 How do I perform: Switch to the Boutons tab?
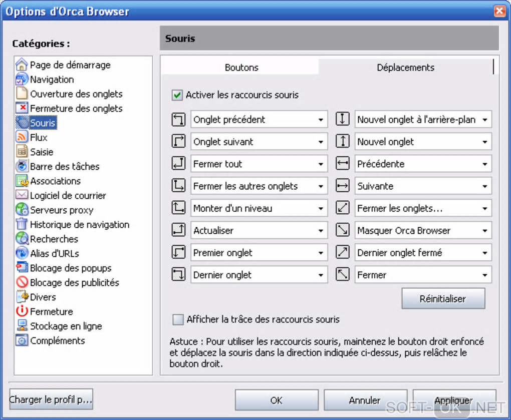[241, 67]
